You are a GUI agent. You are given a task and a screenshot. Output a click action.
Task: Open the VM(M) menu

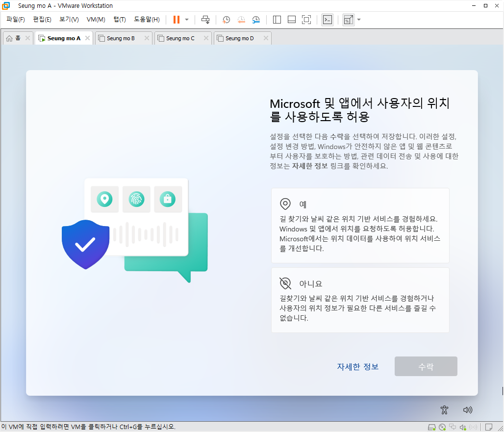coord(96,20)
